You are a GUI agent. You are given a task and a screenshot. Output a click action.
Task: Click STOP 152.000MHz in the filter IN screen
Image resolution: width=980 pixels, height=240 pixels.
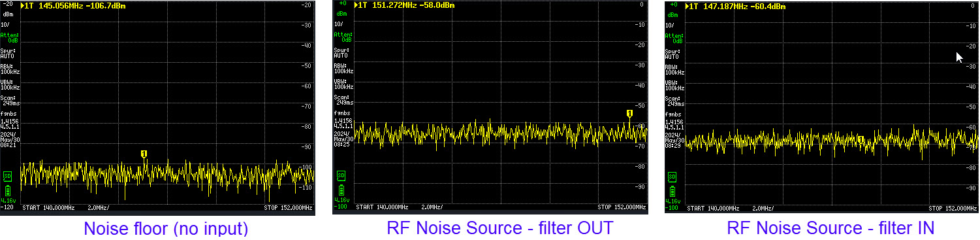[x=954, y=209]
